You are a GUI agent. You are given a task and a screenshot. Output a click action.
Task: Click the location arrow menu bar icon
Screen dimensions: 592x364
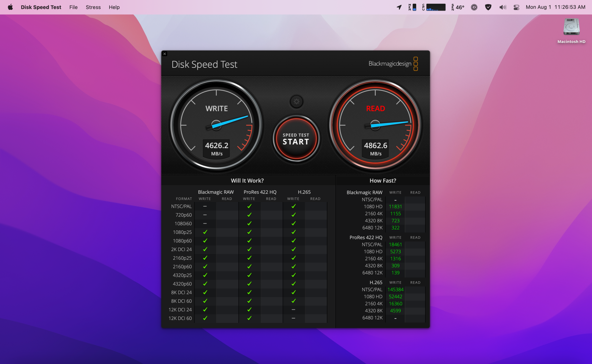pos(399,7)
